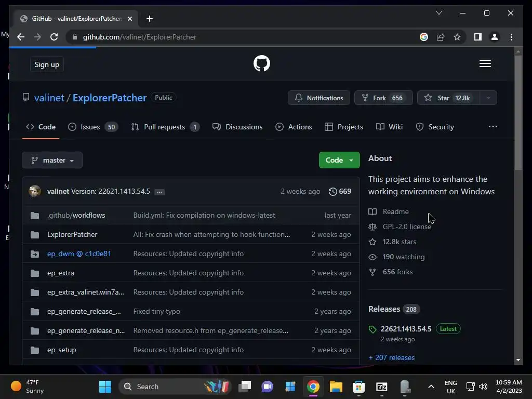Viewport: 532px width, 399px height.
Task: Open Notifications for this repository
Action: pos(319,98)
